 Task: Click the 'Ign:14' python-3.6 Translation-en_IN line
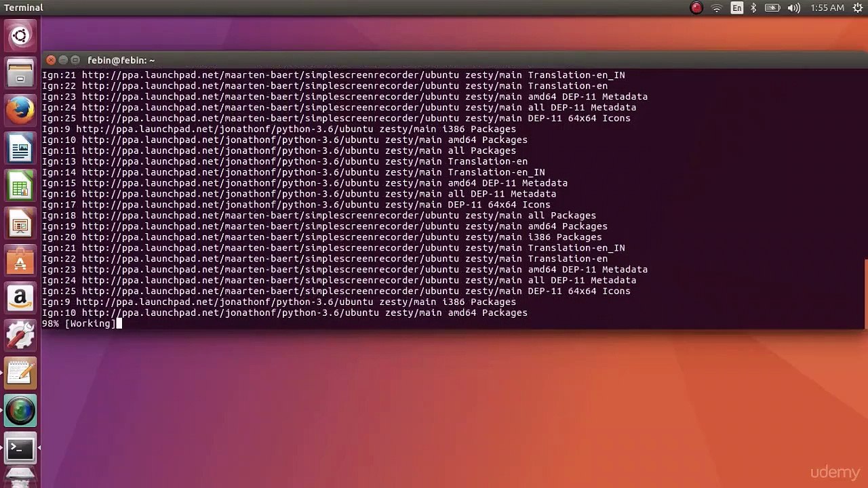[x=294, y=172]
